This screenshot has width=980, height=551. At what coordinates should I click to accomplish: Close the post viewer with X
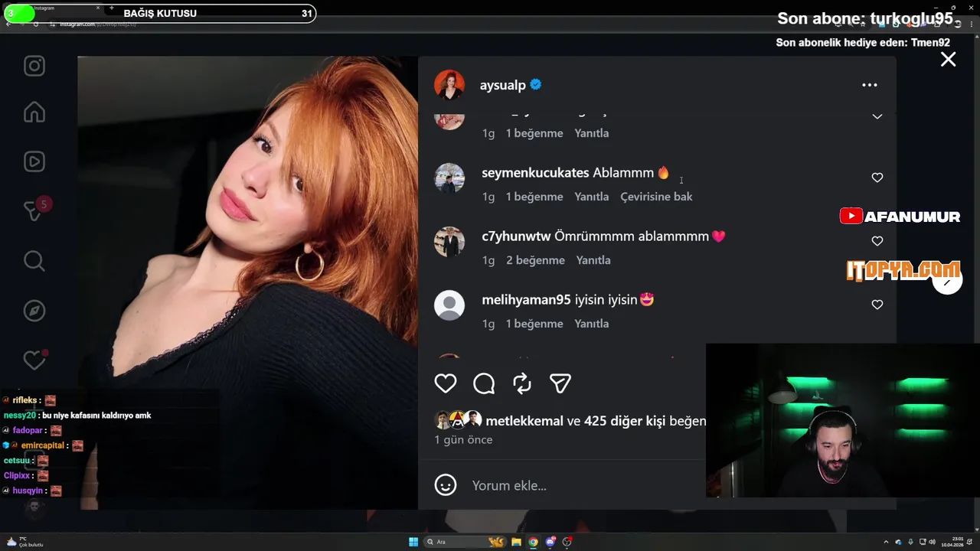coord(948,59)
